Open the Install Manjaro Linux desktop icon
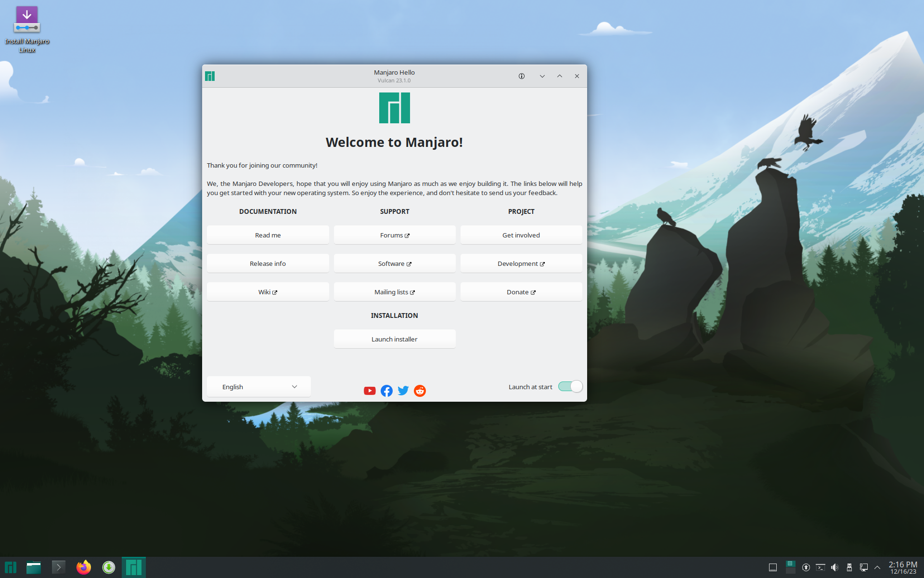The image size is (924, 578). tap(27, 29)
